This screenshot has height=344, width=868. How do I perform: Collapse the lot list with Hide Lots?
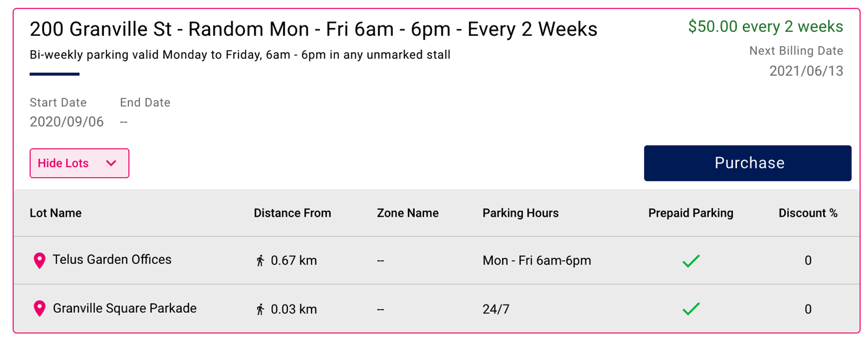[80, 163]
